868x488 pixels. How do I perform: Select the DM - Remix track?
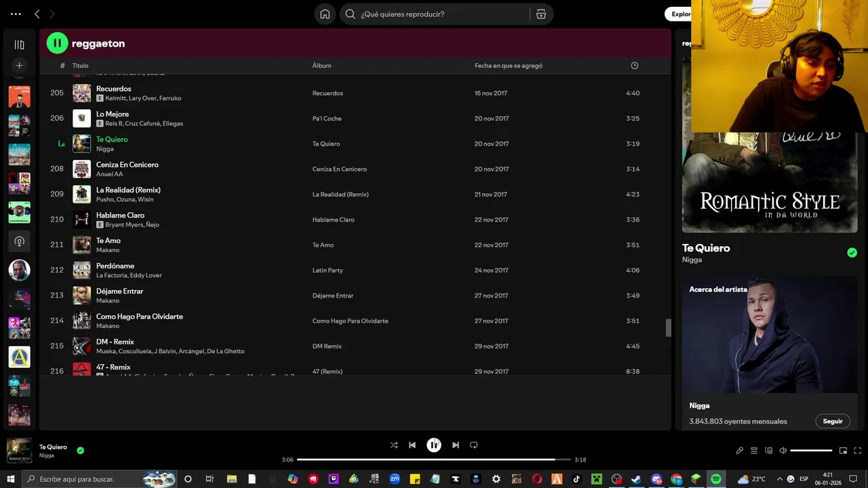(355, 346)
